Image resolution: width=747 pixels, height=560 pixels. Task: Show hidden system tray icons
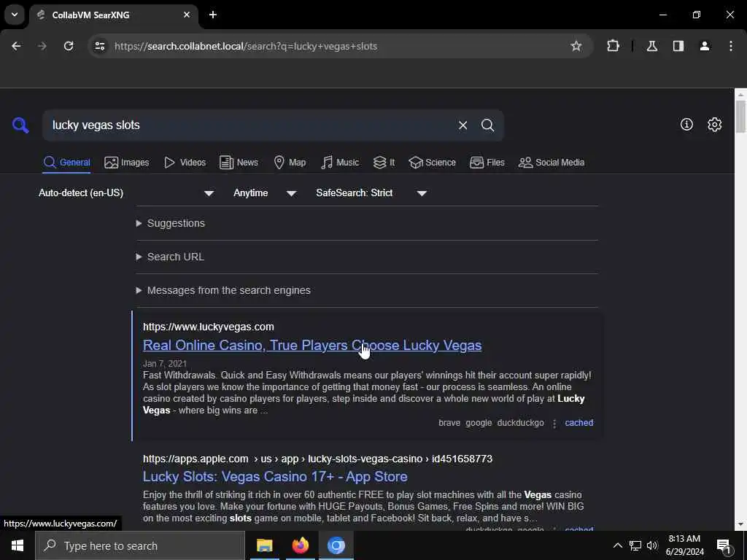(x=617, y=545)
